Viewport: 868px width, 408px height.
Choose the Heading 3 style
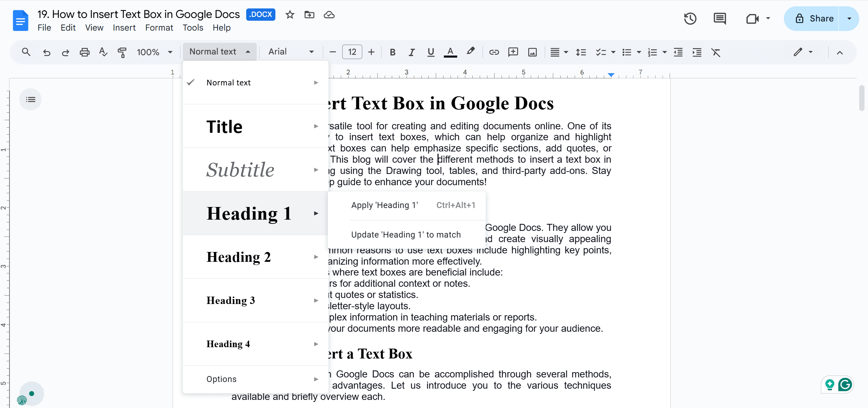pyautogui.click(x=256, y=300)
